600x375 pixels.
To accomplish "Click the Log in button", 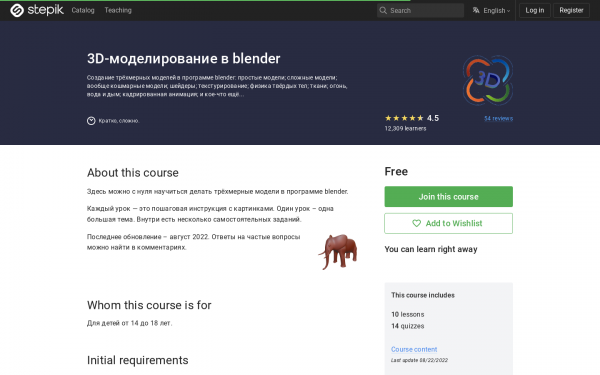I will coord(535,10).
